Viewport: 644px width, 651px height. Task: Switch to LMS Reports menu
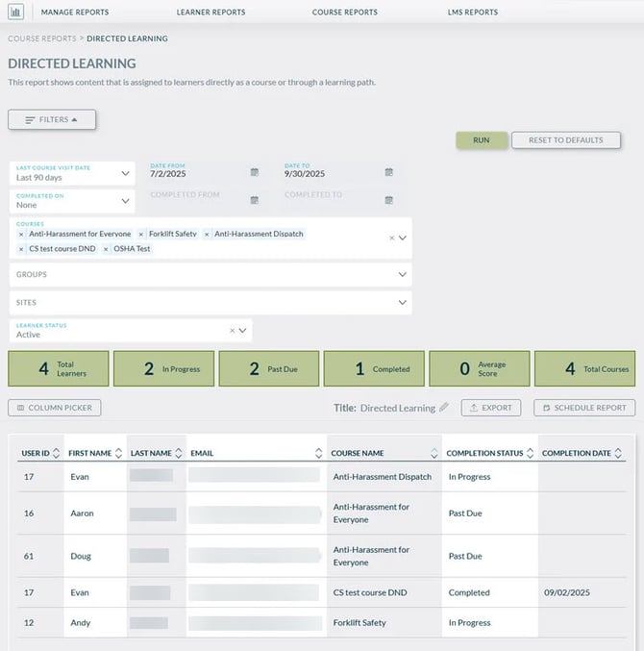click(x=473, y=13)
